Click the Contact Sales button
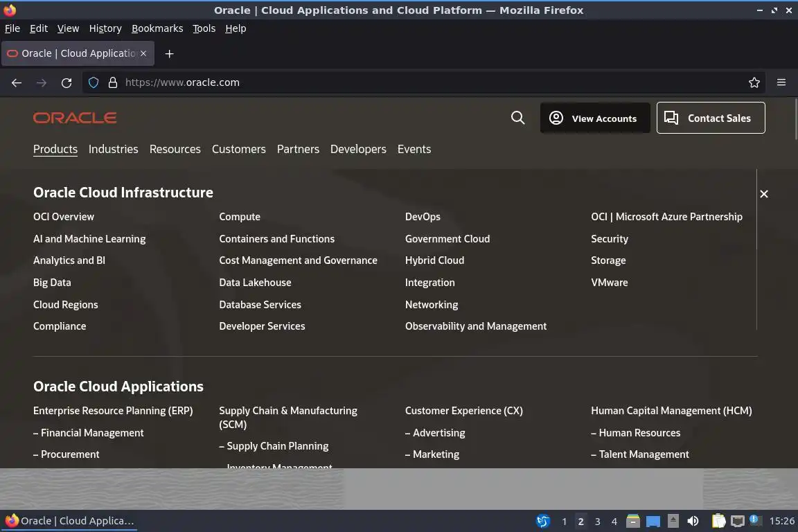Screen dimensions: 798x532 click(x=711, y=118)
